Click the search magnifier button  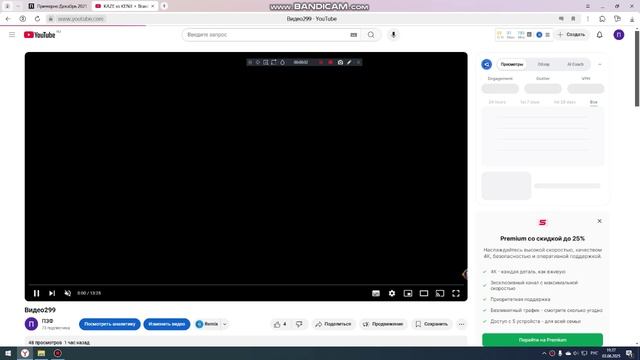(x=371, y=35)
